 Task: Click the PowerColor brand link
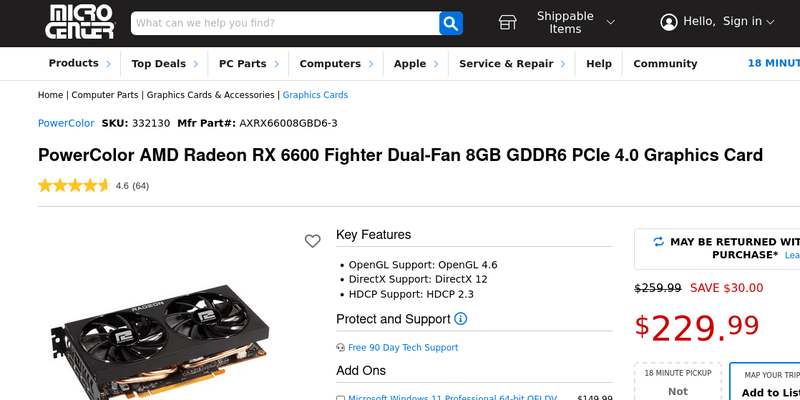pyautogui.click(x=66, y=123)
